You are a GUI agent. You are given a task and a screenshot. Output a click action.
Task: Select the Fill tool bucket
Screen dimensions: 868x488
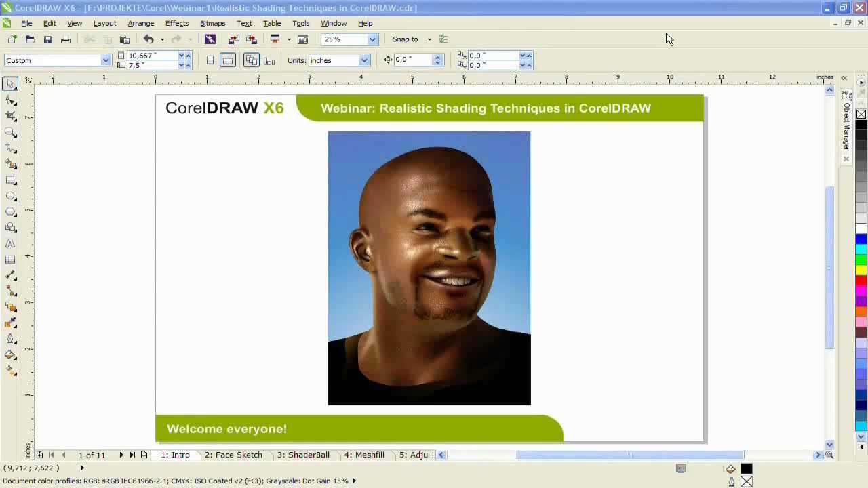[x=10, y=354]
